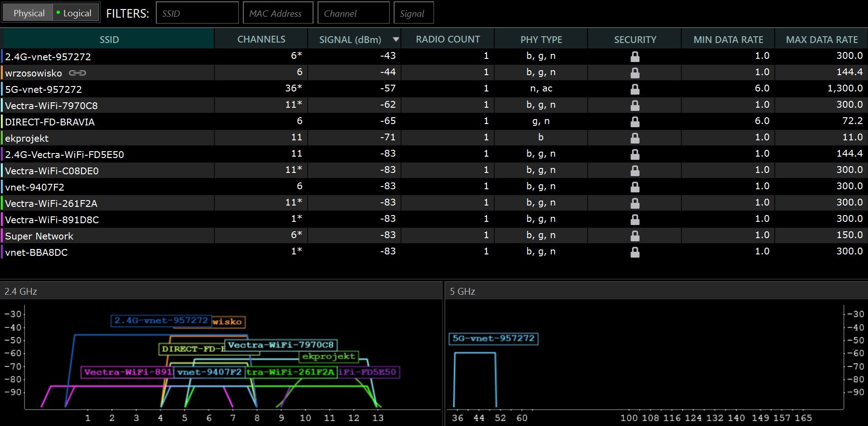The width and height of the screenshot is (868, 426).
Task: Sort by MAX DATA RATE column
Action: tap(821, 39)
